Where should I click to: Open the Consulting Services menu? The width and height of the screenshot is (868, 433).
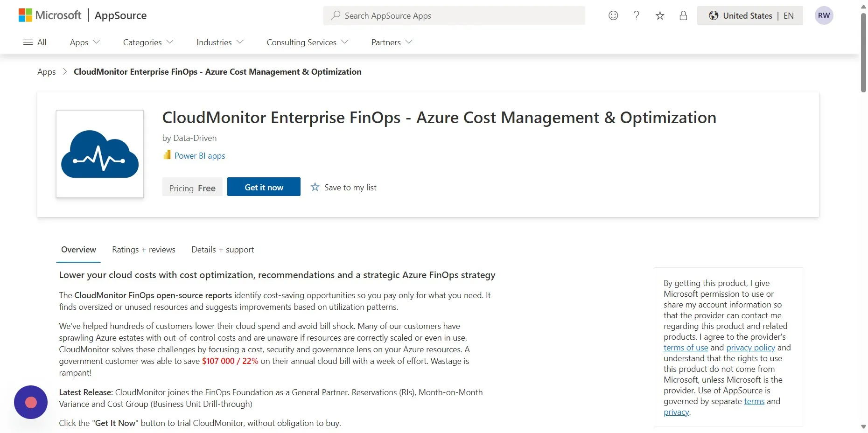[x=308, y=42]
